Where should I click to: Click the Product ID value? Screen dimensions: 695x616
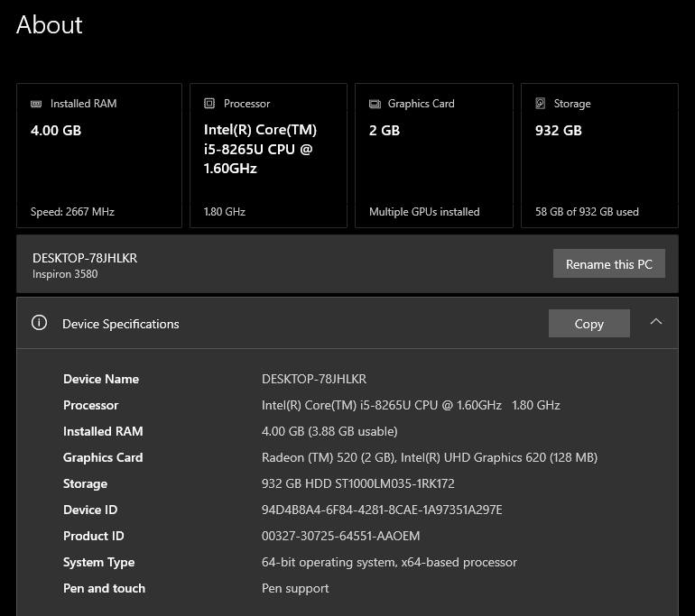click(340, 536)
